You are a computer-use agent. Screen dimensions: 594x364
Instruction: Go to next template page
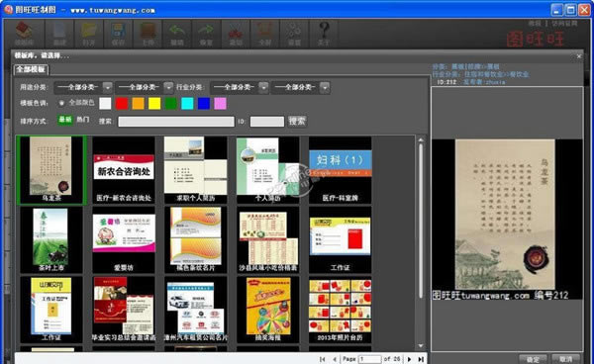coord(409,359)
